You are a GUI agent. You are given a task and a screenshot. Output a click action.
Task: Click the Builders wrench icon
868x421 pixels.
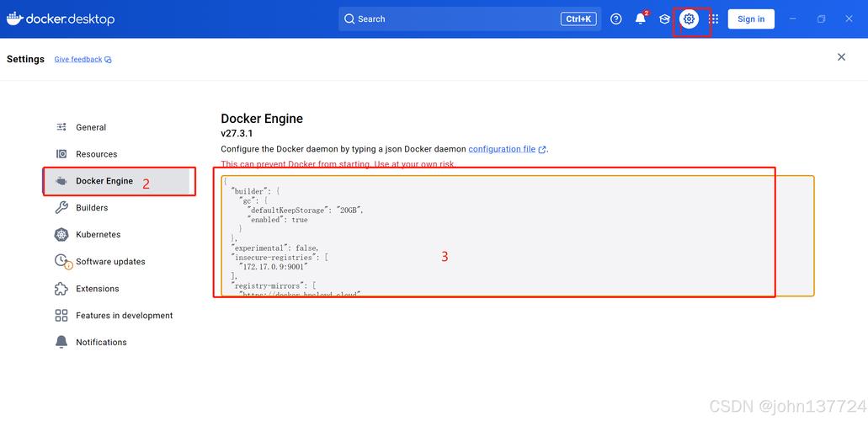[61, 208]
